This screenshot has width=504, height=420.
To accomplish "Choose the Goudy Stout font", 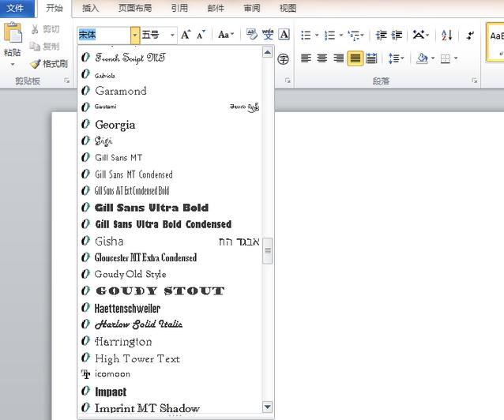I will point(170,291).
